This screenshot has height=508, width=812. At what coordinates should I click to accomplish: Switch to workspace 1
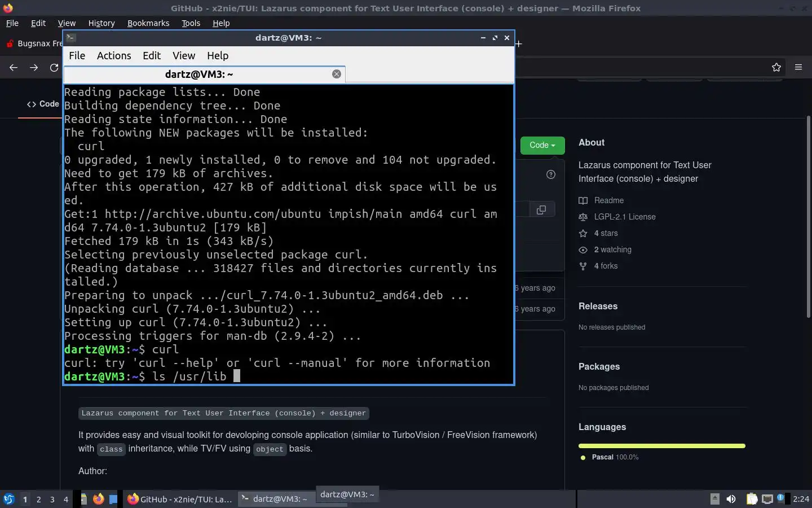coord(25,499)
